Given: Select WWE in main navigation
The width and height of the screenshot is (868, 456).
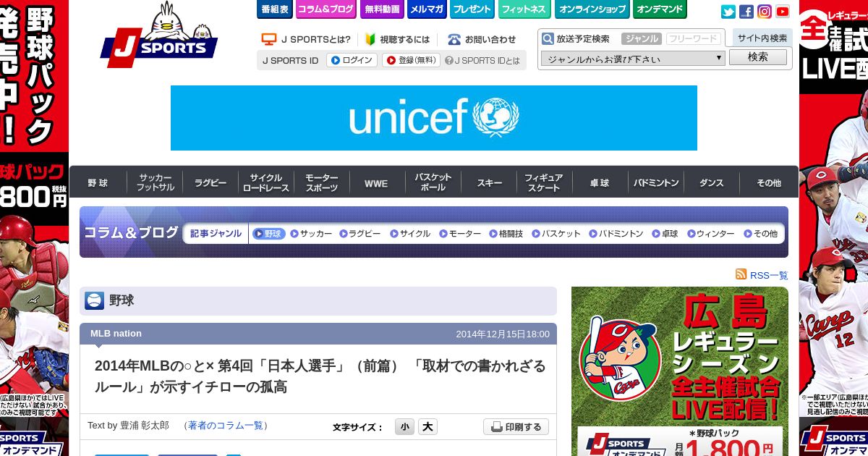Looking at the screenshot, I should (376, 183).
